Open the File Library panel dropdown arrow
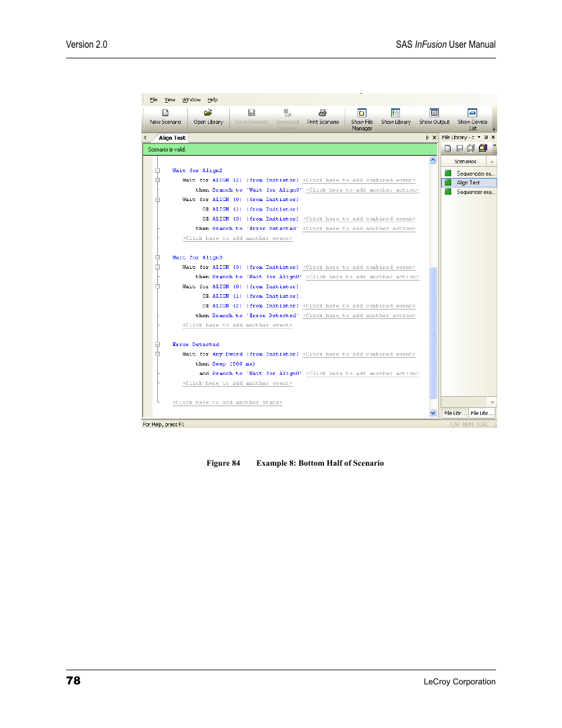Viewport: 562px width, 728px height. (479, 137)
